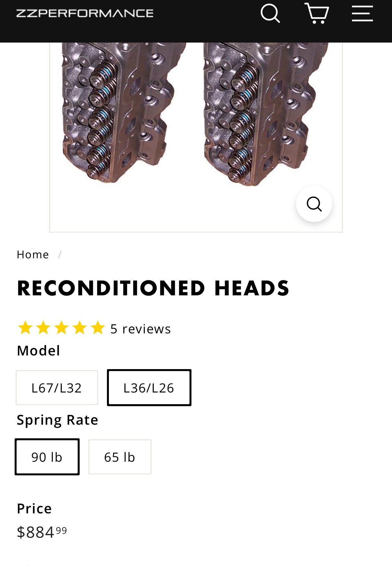Viewport: 392px width, 566px height.
Task: Click the Reconditioned Heads product title
Action: 153,288
